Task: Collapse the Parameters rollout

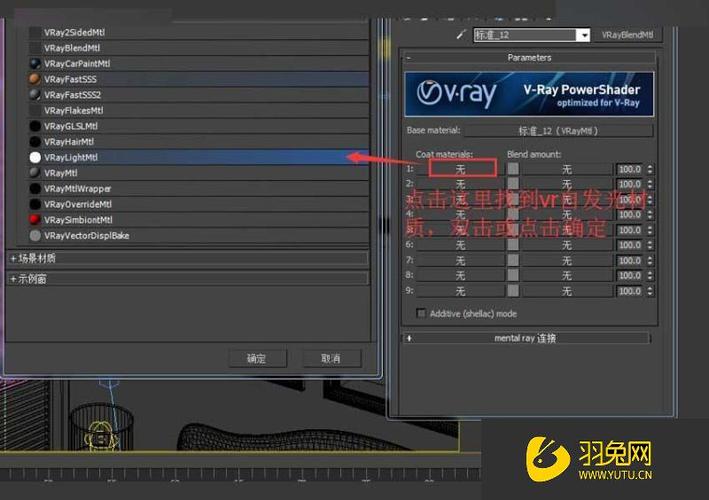Action: (x=529, y=58)
